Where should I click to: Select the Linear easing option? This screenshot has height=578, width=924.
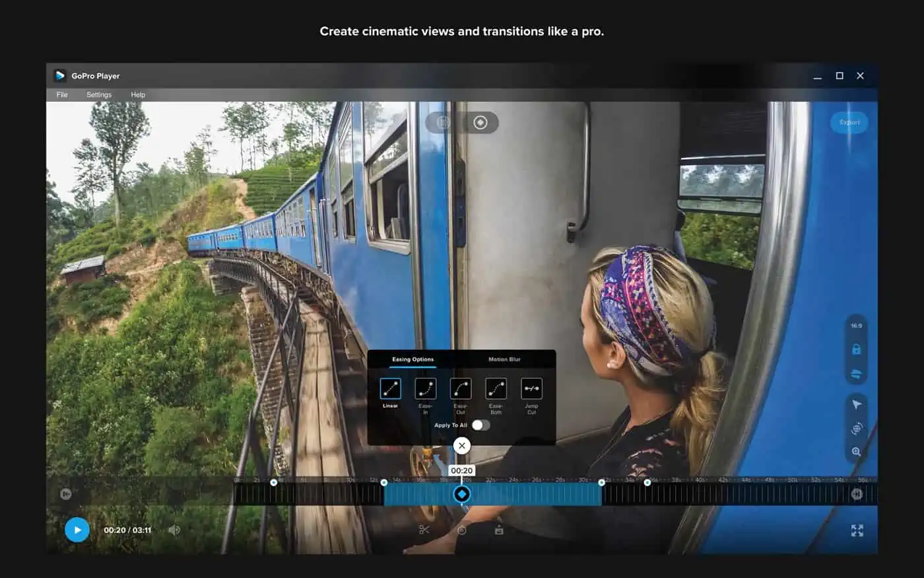[x=390, y=388]
